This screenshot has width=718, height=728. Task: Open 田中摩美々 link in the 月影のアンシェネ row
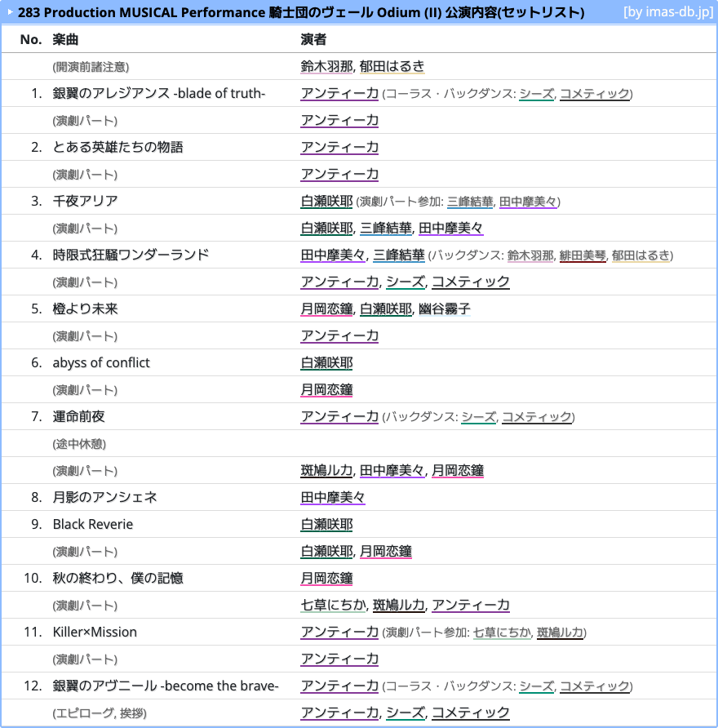333,497
